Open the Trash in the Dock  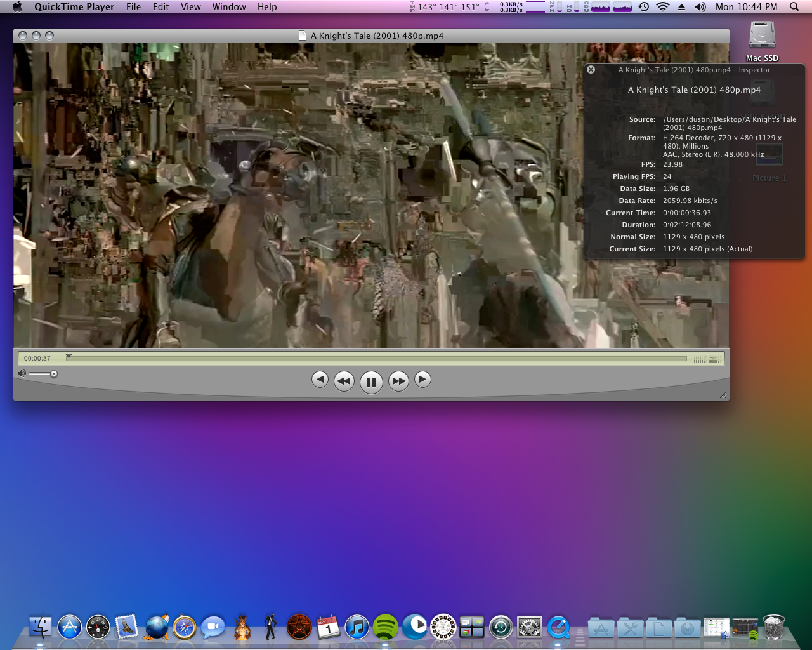pos(773,627)
